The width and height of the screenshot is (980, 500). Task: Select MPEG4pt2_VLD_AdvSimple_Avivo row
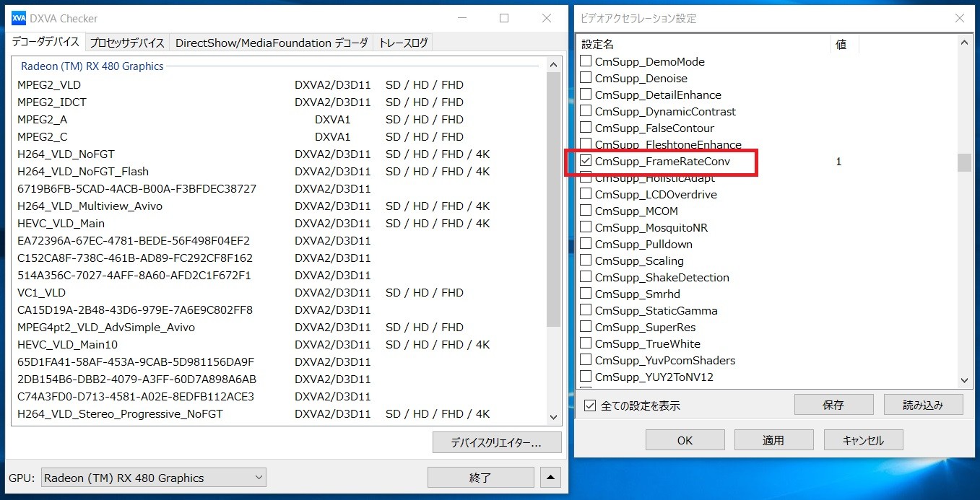[x=279, y=327]
